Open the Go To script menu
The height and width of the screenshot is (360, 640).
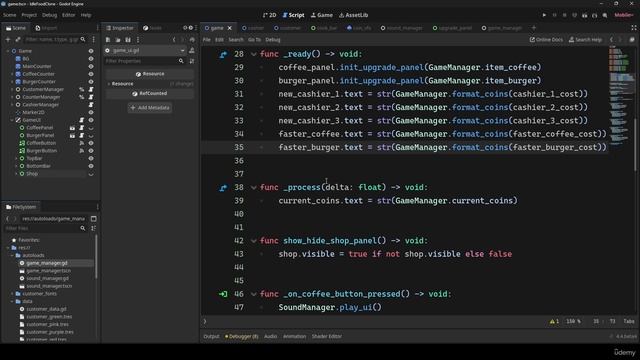pyautogui.click(x=254, y=40)
